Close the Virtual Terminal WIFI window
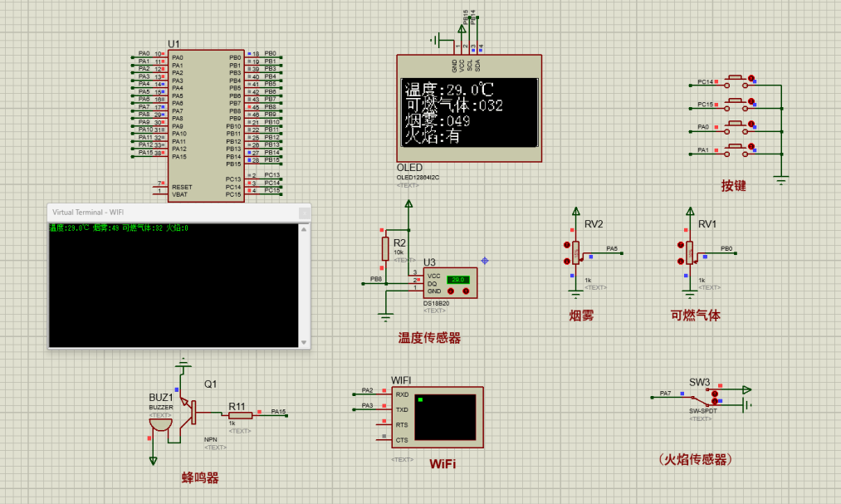Screen dimensions: 841x504 303,213
